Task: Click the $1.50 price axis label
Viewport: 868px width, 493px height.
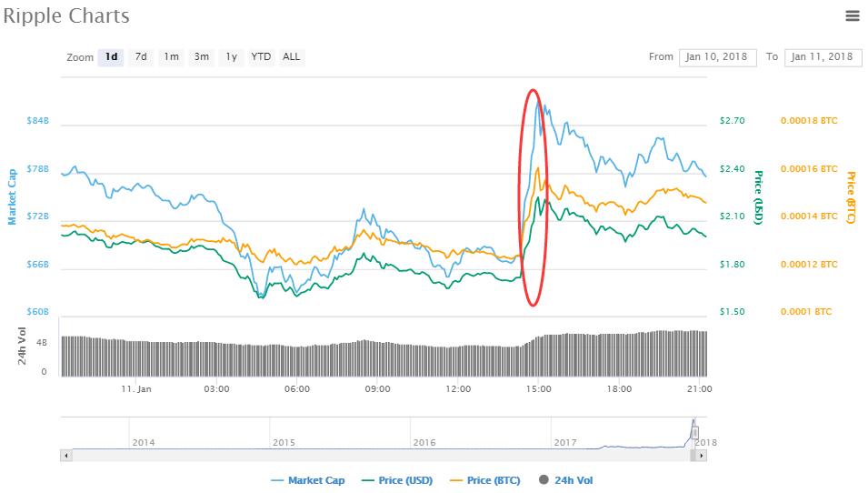Action: pos(732,312)
